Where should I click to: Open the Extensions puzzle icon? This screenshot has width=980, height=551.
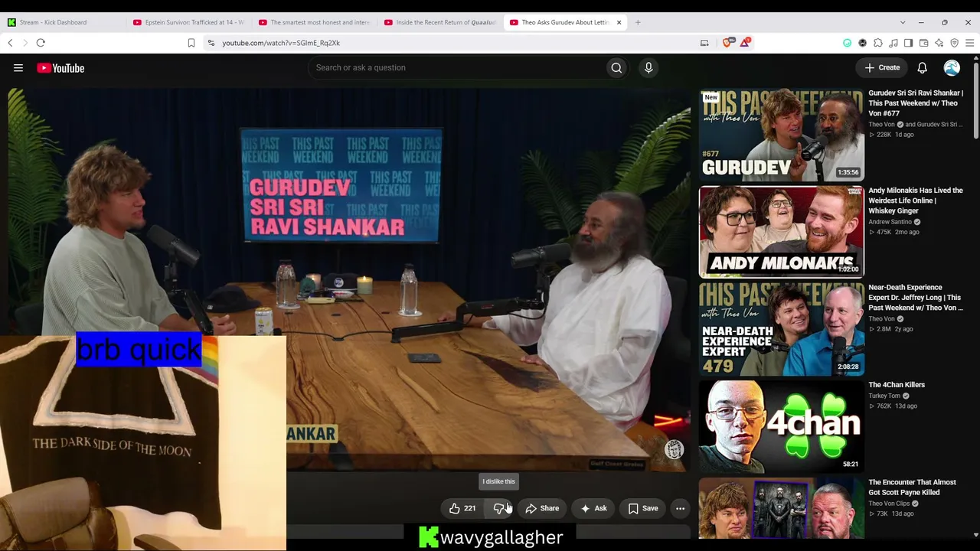point(878,43)
